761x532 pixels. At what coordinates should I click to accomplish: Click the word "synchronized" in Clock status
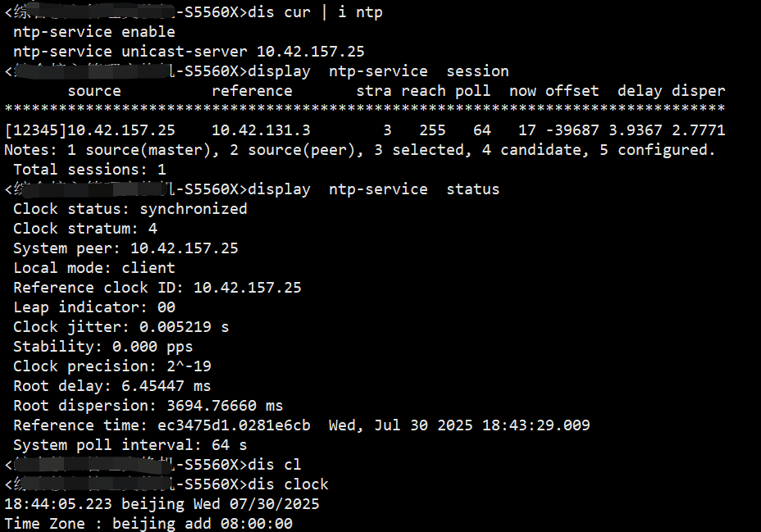point(193,209)
